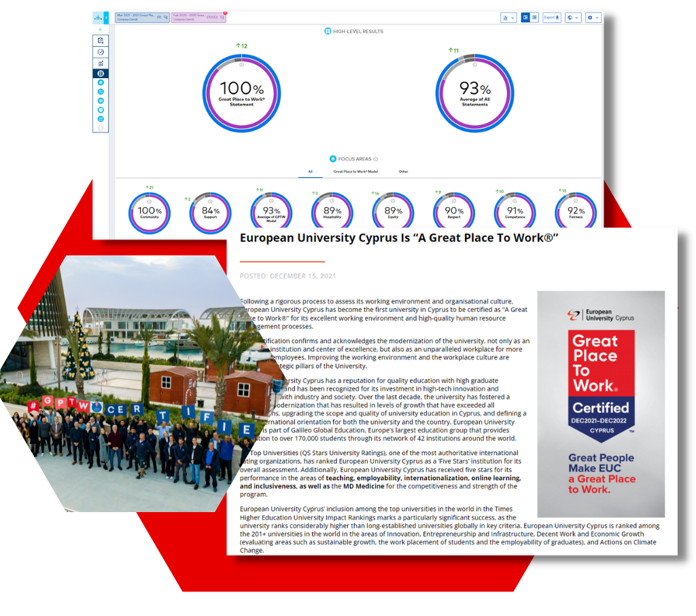Expand the sidebar with the chevron arrow
696x616 pixels.
tap(107, 18)
